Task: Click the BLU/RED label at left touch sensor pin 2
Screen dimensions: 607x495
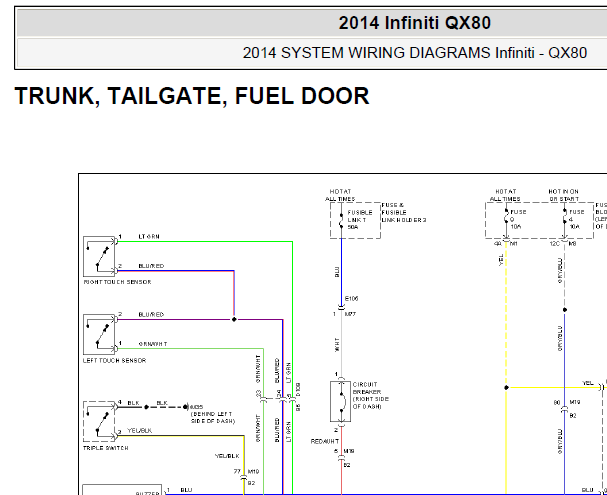Action: [x=151, y=315]
